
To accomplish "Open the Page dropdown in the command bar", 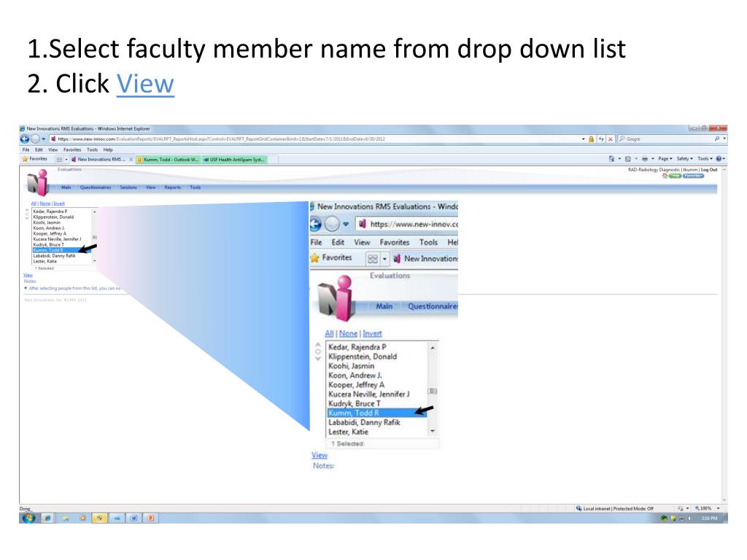I will click(665, 158).
